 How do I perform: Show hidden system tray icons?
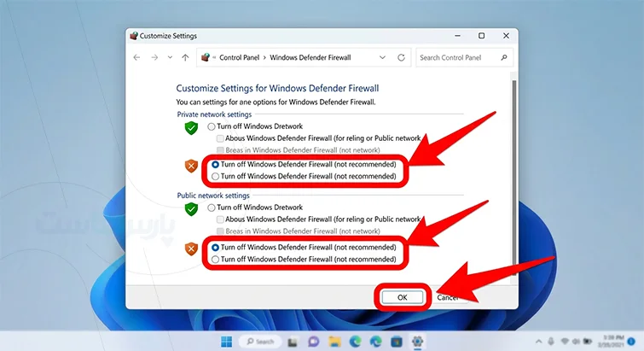[x=538, y=342]
